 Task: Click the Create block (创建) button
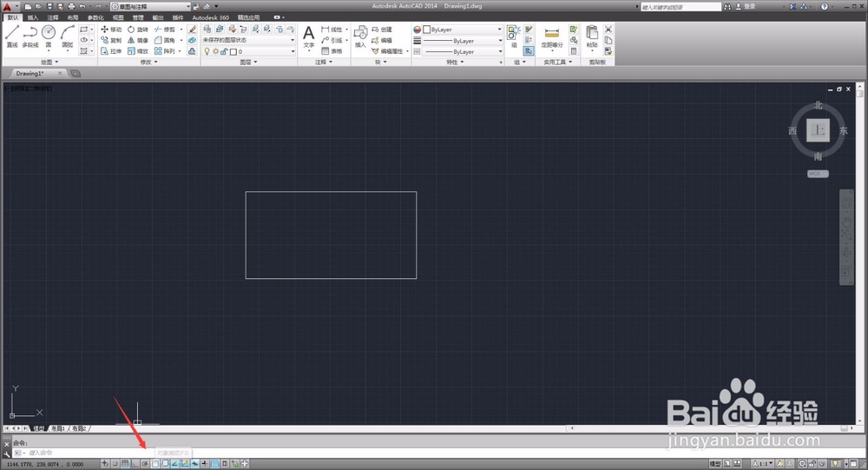pos(381,30)
